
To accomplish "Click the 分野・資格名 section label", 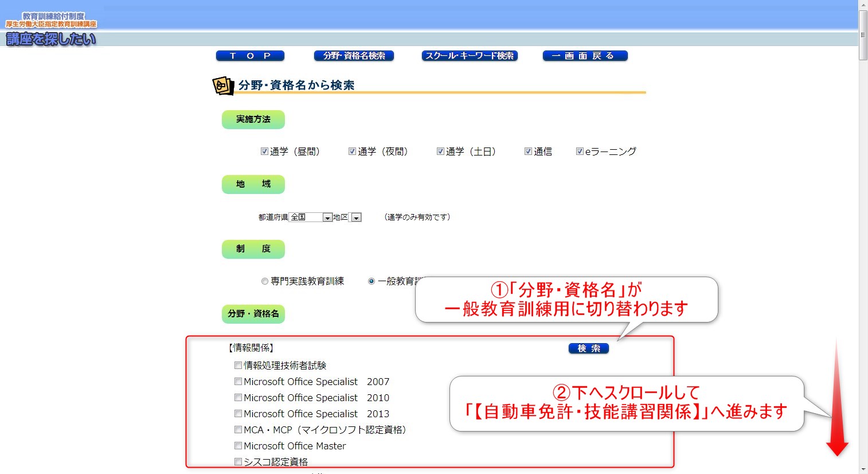I will coord(253,314).
